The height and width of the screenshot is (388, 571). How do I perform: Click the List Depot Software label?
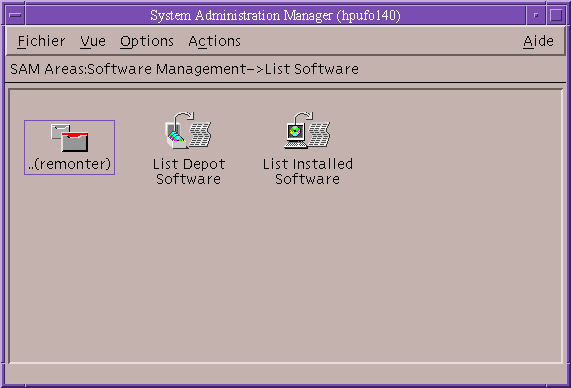[189, 172]
